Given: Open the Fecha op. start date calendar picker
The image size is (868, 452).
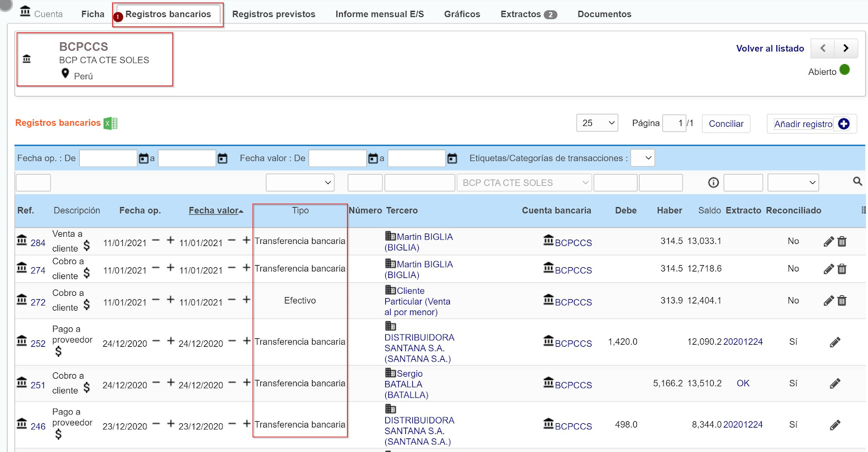Looking at the screenshot, I should (x=144, y=158).
